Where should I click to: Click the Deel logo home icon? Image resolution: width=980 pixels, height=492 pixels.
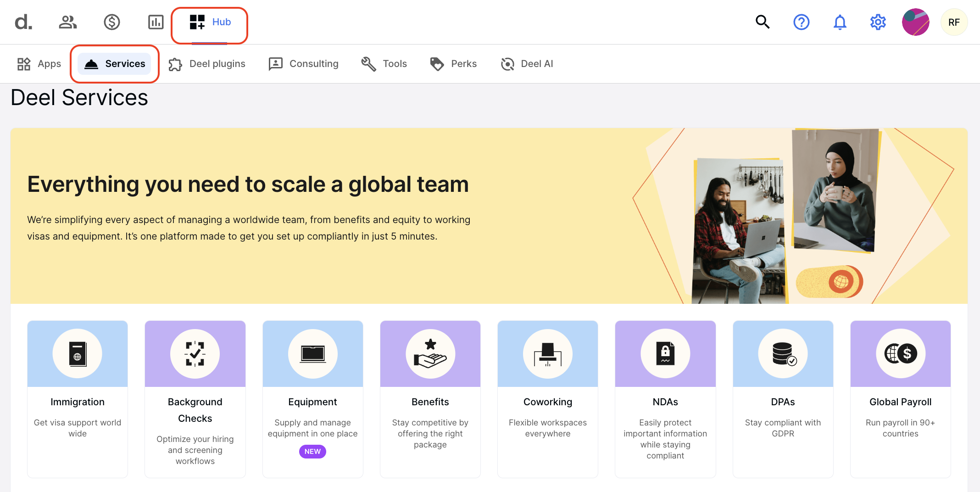[x=23, y=22]
